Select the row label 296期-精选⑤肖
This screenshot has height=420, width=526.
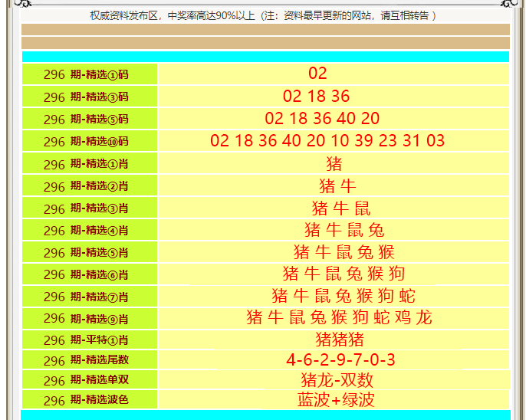click(86, 252)
